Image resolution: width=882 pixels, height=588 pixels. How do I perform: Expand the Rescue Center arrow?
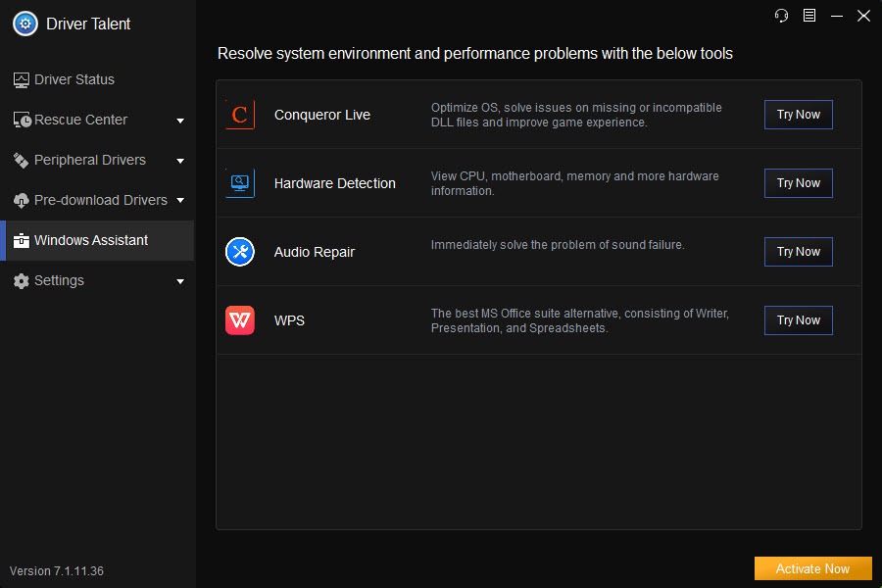[180, 121]
